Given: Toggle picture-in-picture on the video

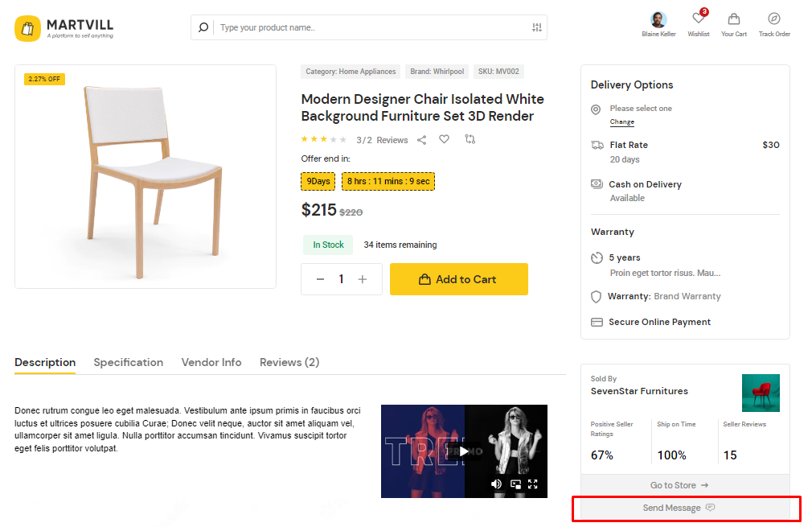Looking at the screenshot, I should (x=515, y=484).
